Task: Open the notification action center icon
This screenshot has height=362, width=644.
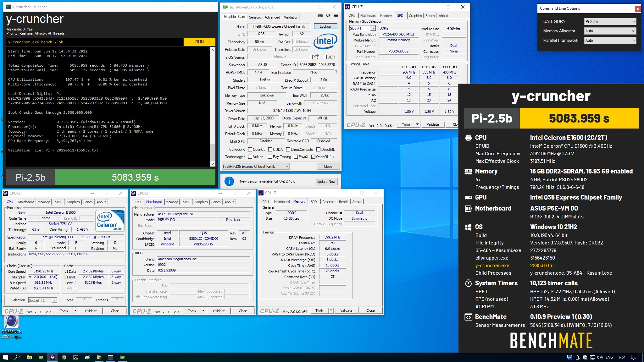Action: pyautogui.click(x=634, y=357)
